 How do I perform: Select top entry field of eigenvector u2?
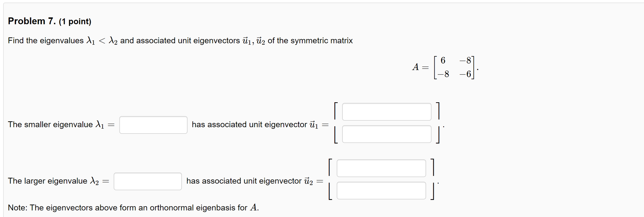(x=381, y=168)
